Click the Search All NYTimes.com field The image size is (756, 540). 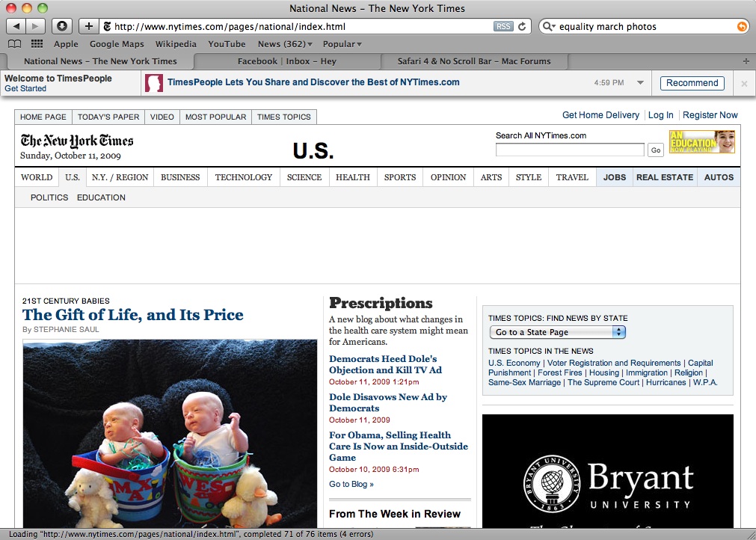570,150
